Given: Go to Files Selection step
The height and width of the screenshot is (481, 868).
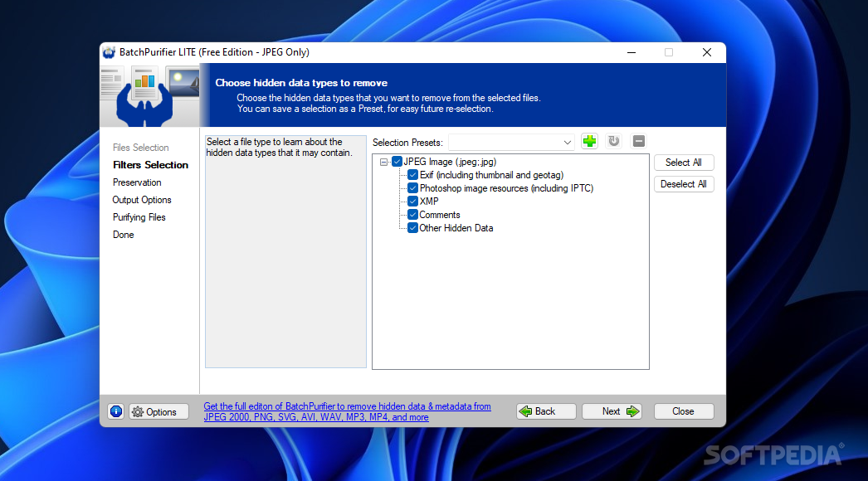Looking at the screenshot, I should coord(140,148).
